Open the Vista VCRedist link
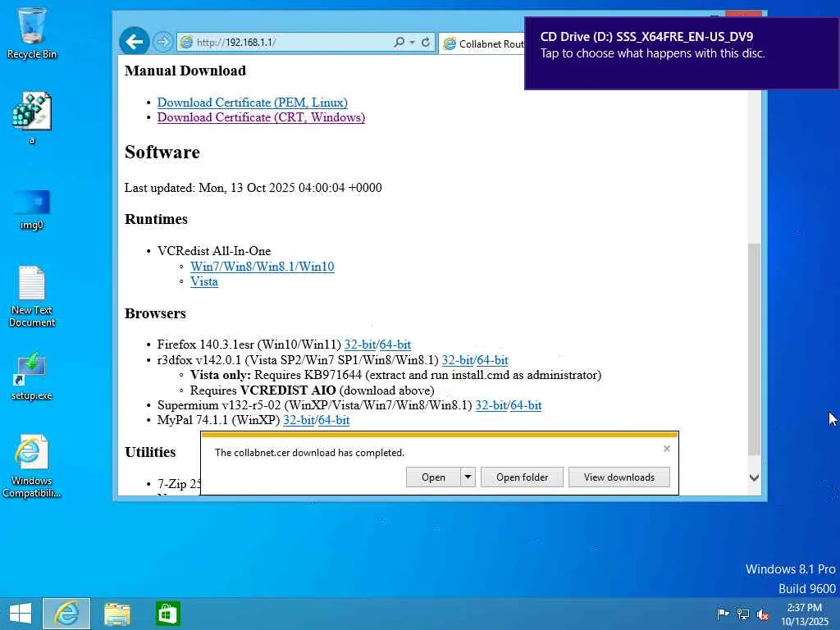The image size is (840, 630). click(x=204, y=281)
